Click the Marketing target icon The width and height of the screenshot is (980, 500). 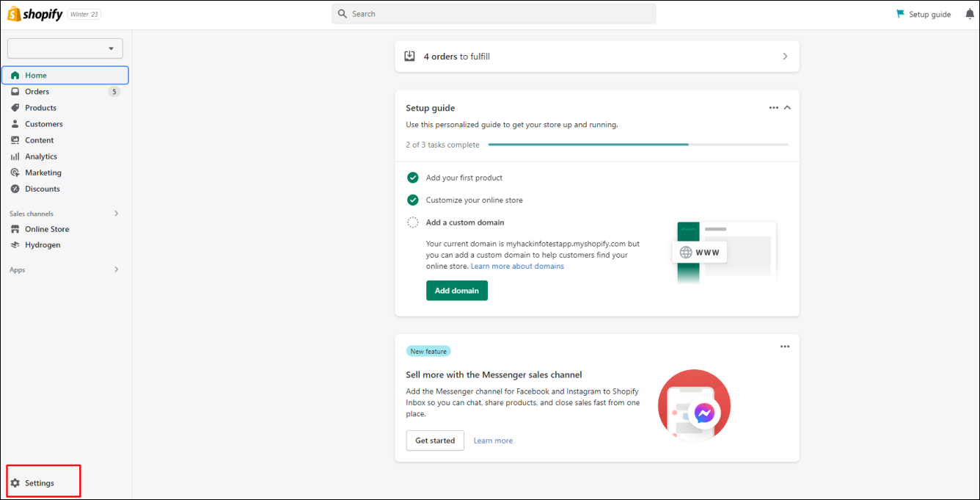point(15,173)
